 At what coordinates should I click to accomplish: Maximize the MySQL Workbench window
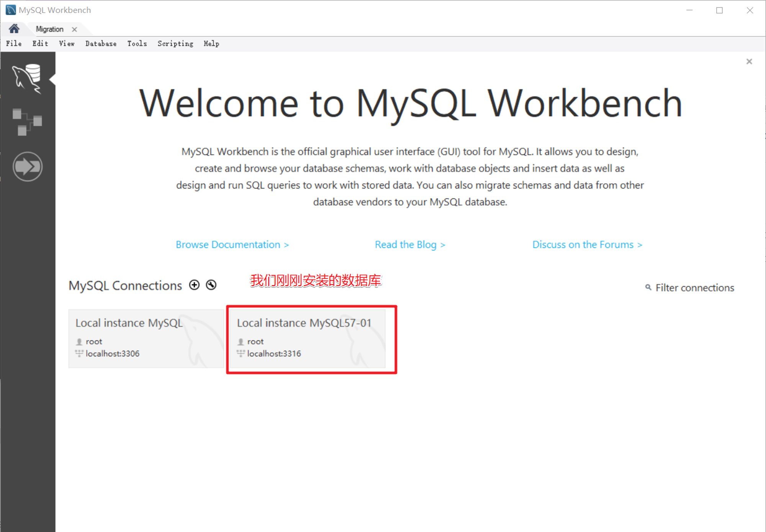(719, 10)
